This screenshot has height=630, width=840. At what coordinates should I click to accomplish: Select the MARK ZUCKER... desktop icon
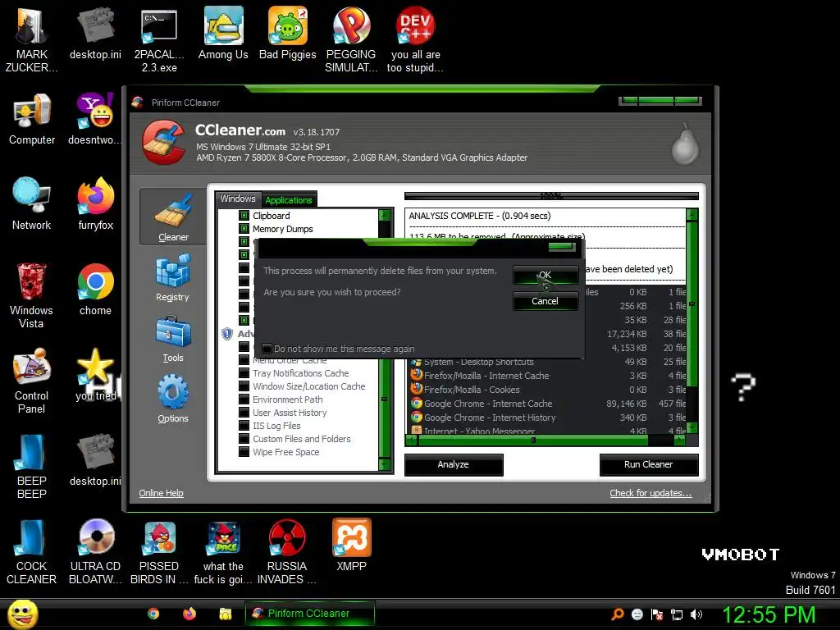point(32,39)
